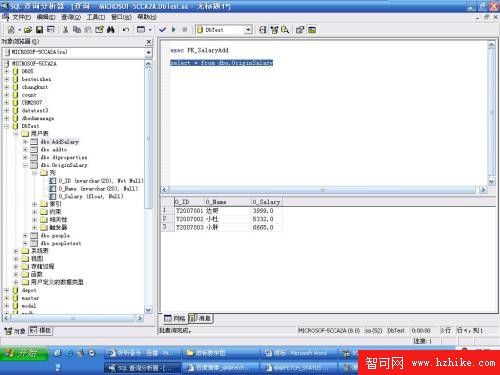
Task: Click the exec PK_SalaryAdd line in editor
Action: [199, 50]
